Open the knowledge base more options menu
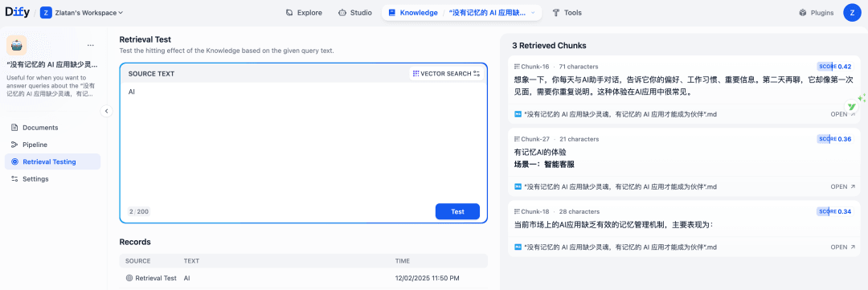 point(91,45)
